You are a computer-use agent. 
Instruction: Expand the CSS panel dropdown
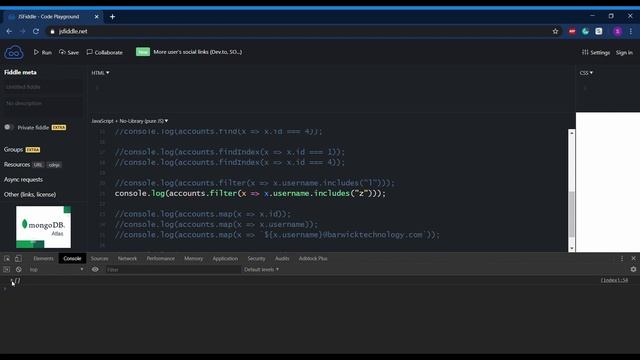[x=586, y=73]
